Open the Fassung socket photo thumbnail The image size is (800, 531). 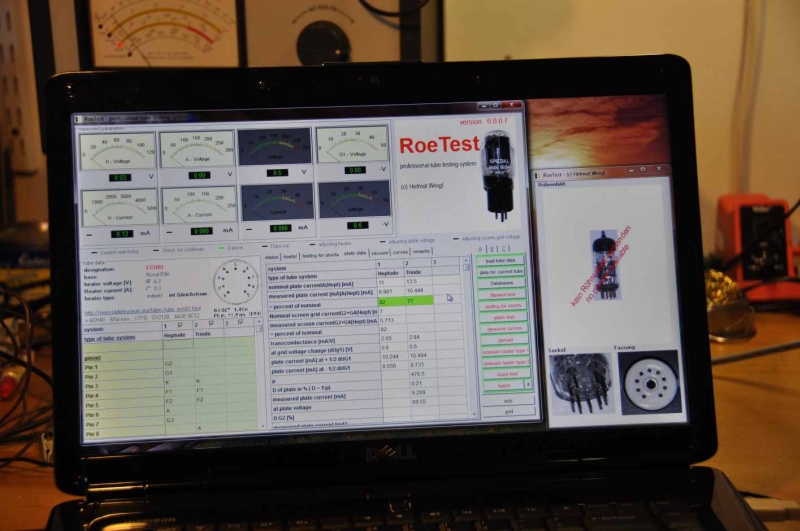[649, 383]
